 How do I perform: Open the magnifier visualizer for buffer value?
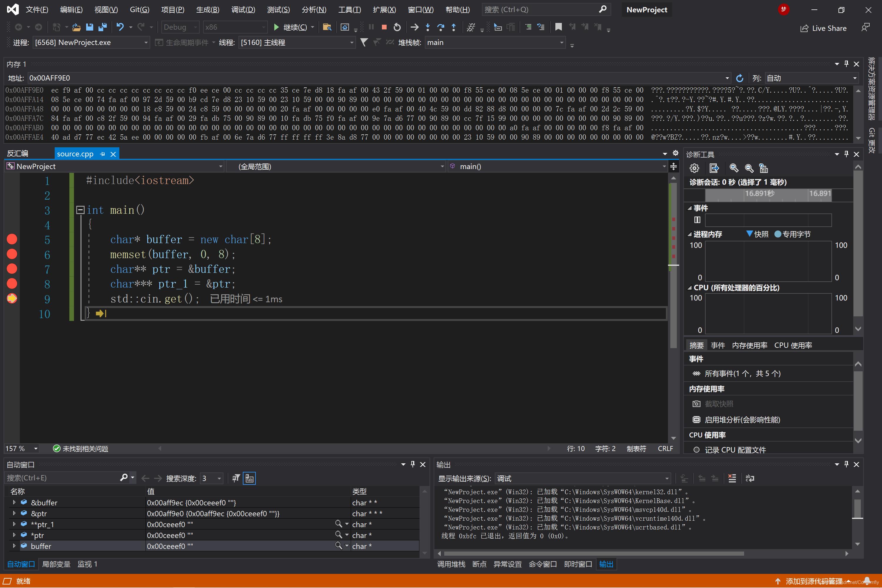point(338,546)
